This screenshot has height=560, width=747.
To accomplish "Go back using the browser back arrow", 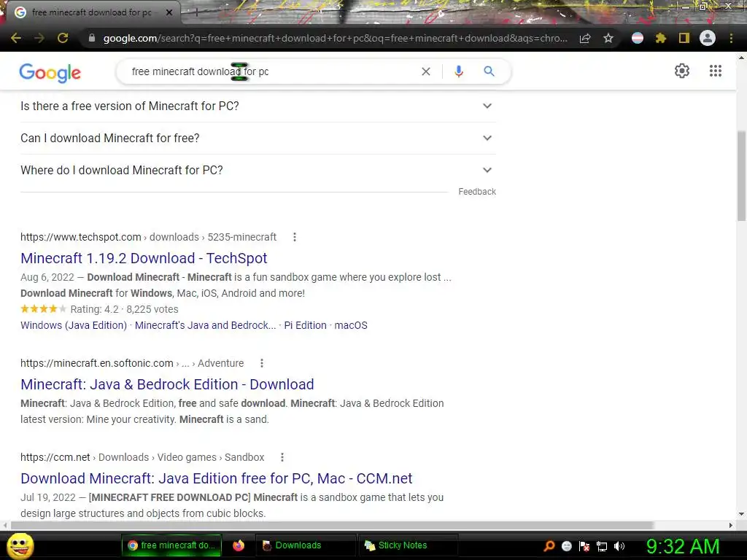I will click(x=16, y=38).
